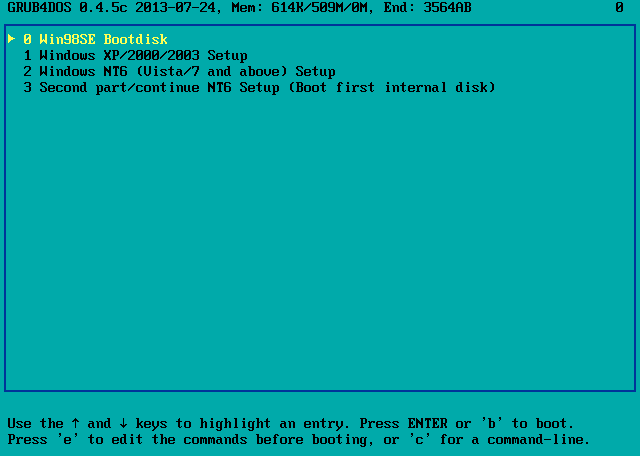The width and height of the screenshot is (640, 456).
Task: Click the yellow selection arrow marker
Action: tap(11, 39)
